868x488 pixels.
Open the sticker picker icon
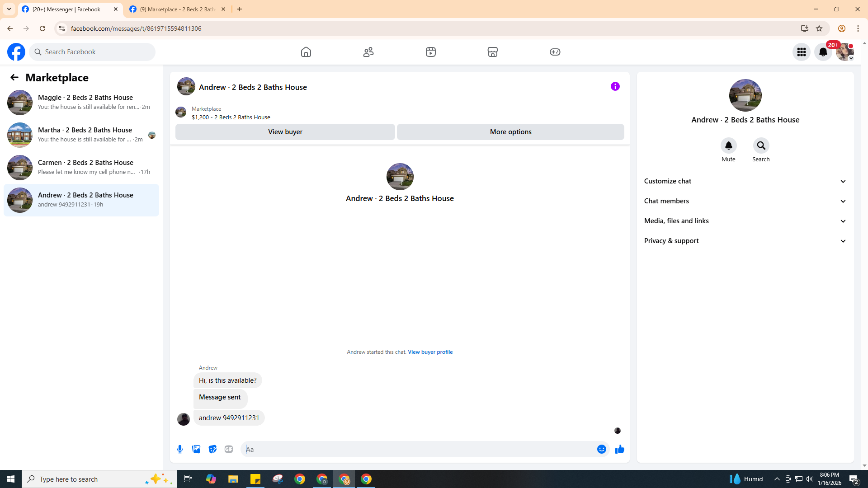click(x=212, y=449)
